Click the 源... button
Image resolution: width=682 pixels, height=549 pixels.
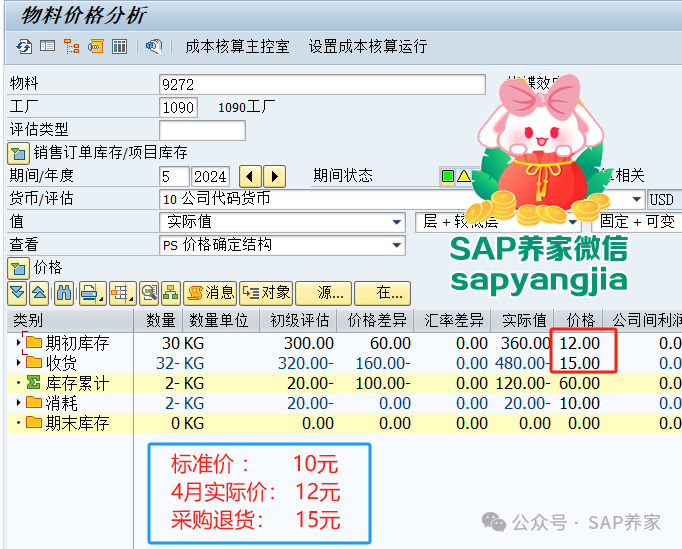pos(324,293)
